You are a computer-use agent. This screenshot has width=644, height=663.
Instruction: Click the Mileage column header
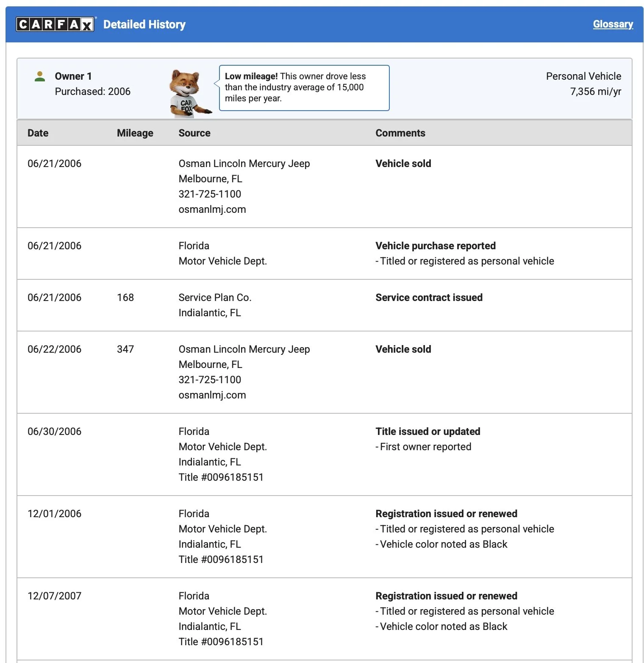(135, 133)
